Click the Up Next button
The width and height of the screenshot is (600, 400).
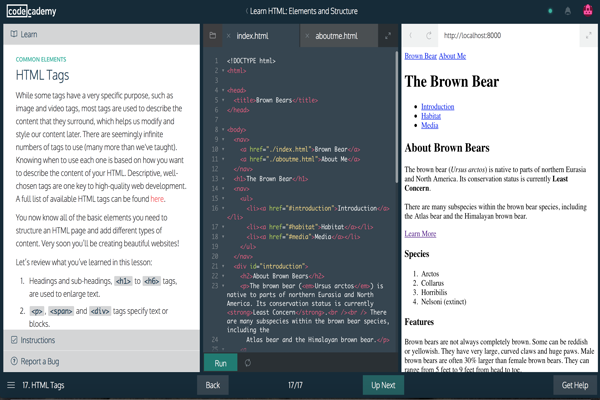383,385
